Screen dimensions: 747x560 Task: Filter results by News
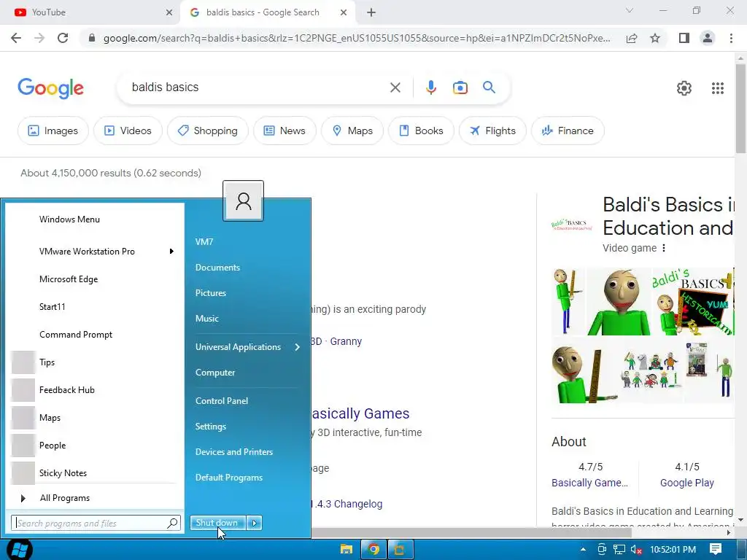(x=285, y=131)
